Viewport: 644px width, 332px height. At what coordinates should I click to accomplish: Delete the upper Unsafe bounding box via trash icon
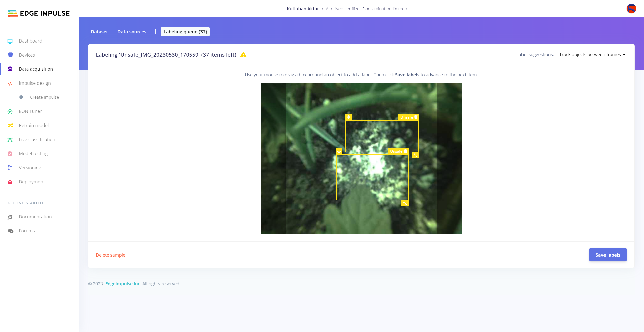[x=416, y=117]
